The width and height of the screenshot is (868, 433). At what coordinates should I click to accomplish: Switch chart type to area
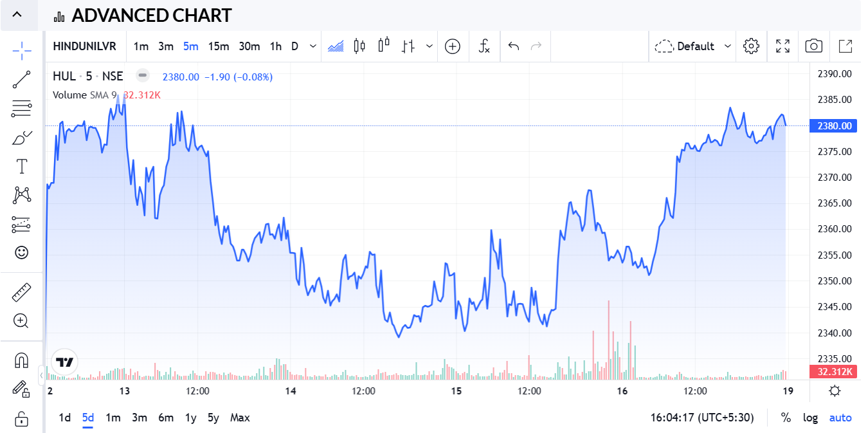click(x=336, y=46)
